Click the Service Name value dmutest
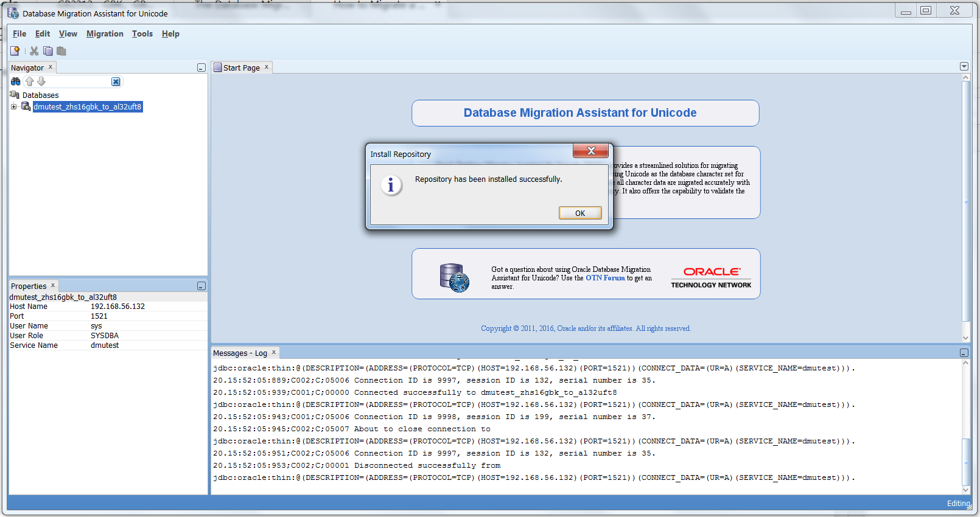This screenshot has height=517, width=980. (105, 345)
